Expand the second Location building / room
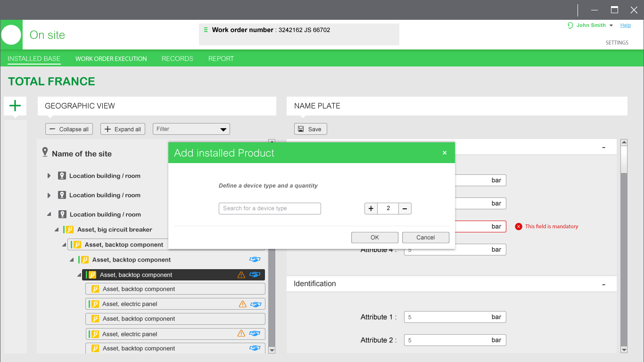644x362 pixels. point(49,195)
